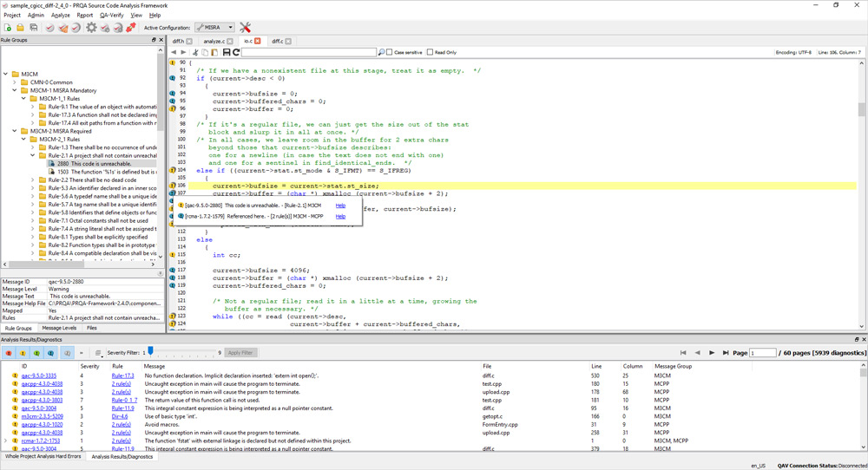Click the diagnostics Page number field
Screen dimensions: 868x470
[763, 353]
